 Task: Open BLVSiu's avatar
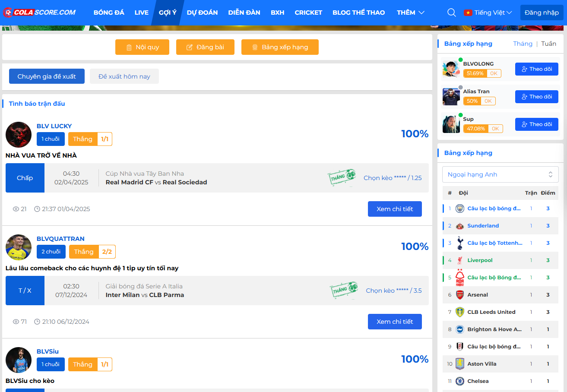point(19,360)
